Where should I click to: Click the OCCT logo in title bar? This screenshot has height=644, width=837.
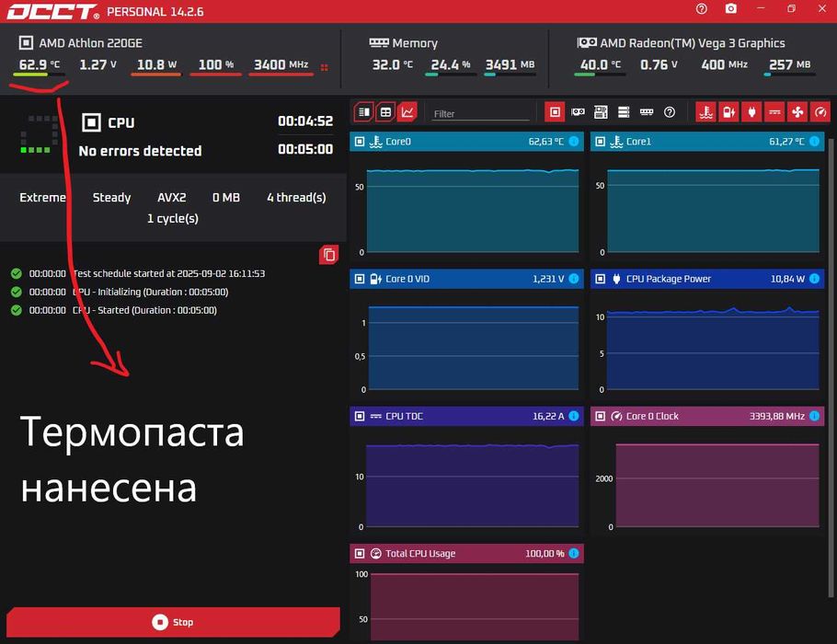52,11
